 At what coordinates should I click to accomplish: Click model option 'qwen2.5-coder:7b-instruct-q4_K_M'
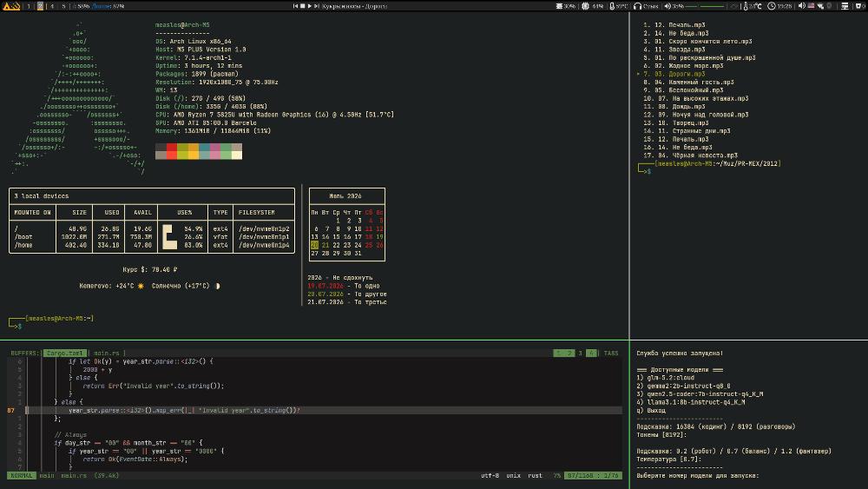pyautogui.click(x=700, y=393)
